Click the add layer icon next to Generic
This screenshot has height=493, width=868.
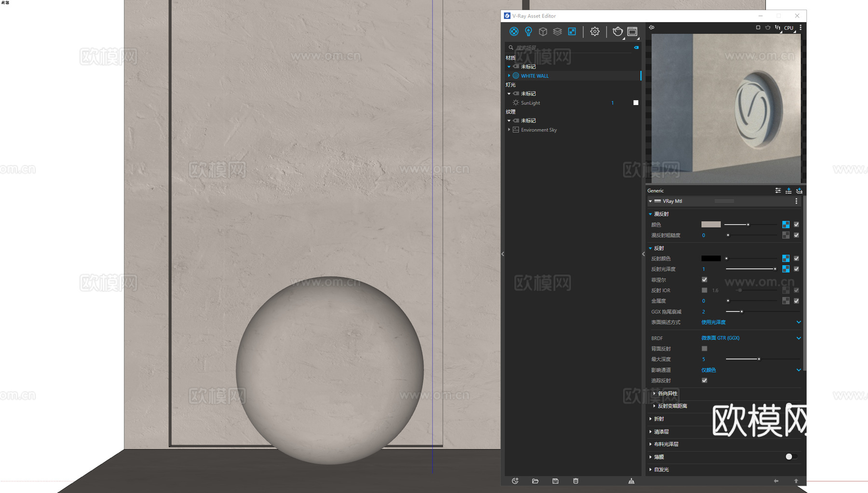799,191
